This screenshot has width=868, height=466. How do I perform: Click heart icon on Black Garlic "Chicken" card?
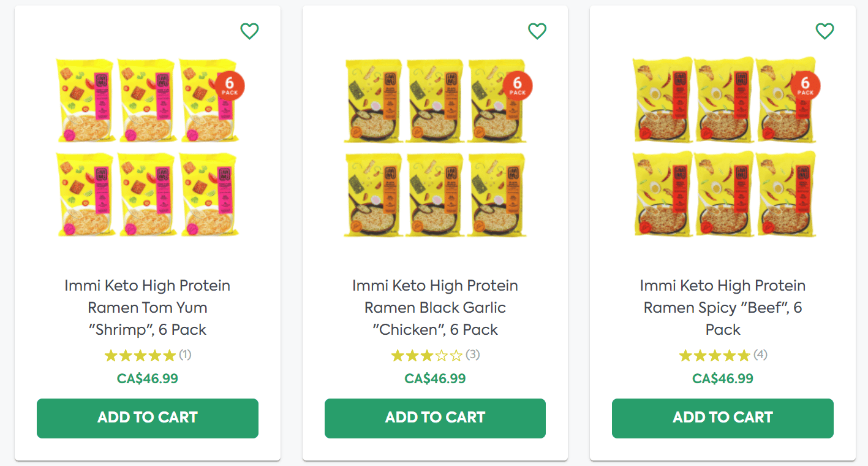click(x=537, y=31)
